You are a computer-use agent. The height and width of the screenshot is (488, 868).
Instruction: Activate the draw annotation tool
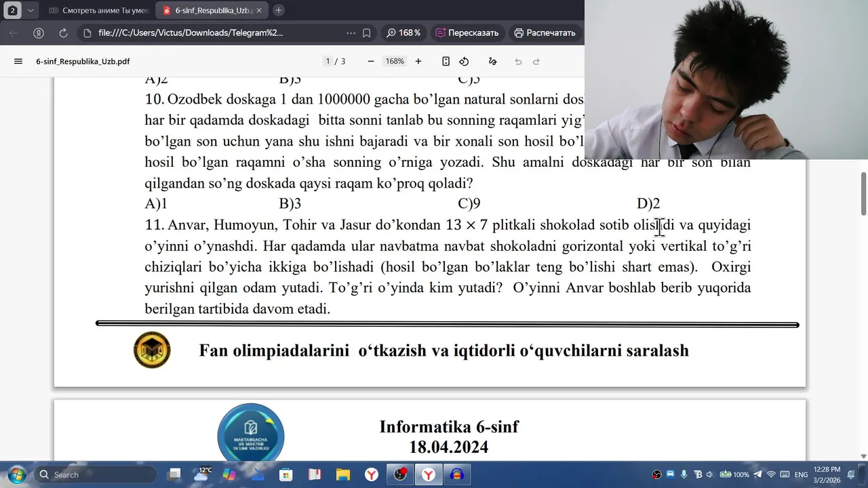point(493,61)
